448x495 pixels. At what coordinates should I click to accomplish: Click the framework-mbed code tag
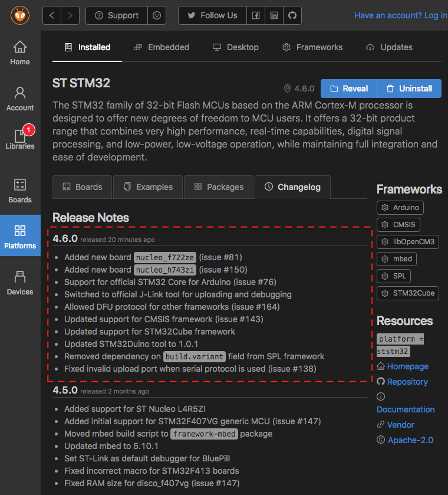tap(204, 434)
